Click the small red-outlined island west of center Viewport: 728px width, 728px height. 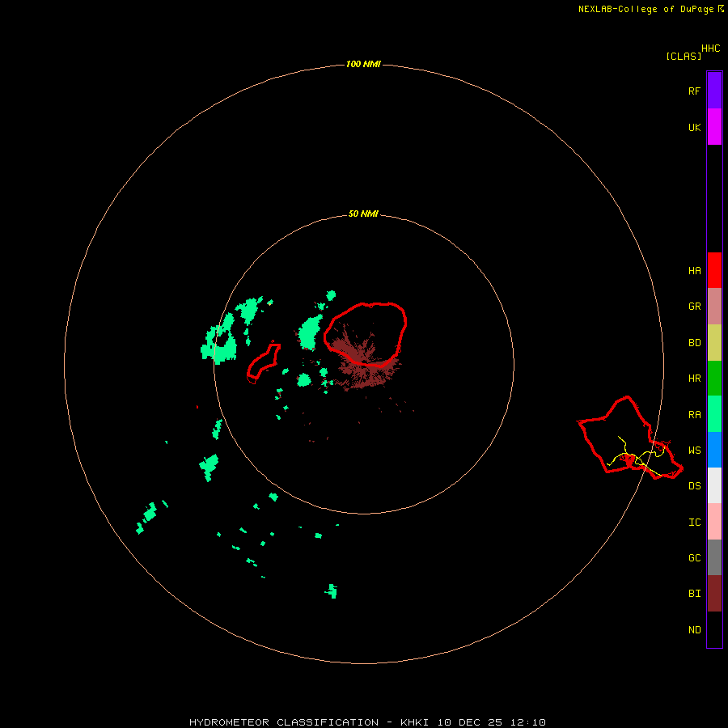263,363
